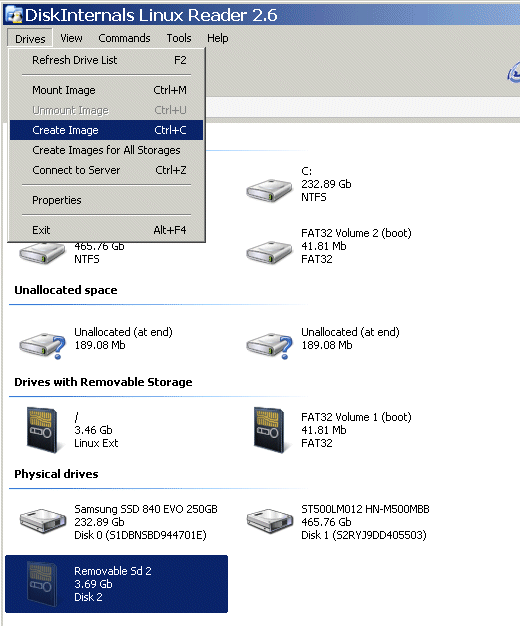
Task: Click "Samsung SSD 840 EVO 250GB" text
Action: tap(146, 509)
